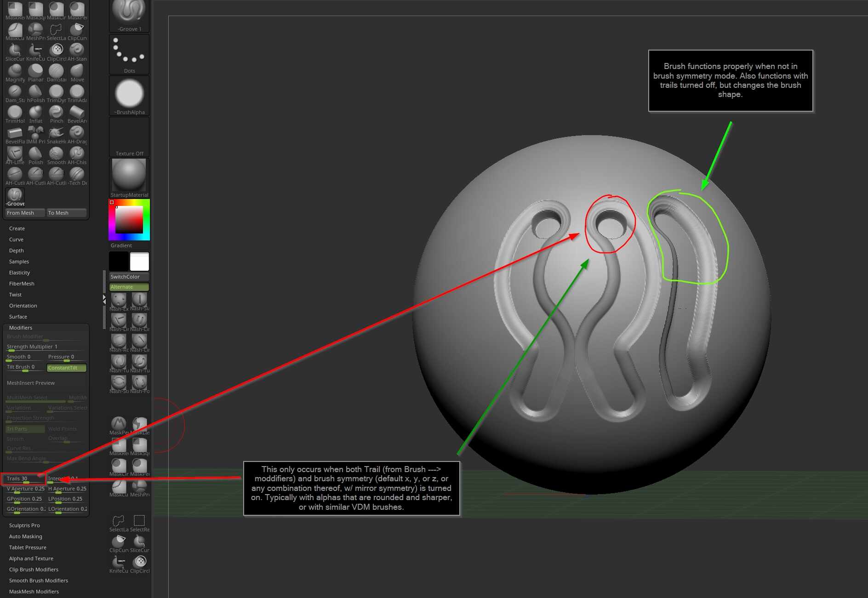Click the To Mesh button
This screenshot has height=598, width=868.
click(x=67, y=213)
